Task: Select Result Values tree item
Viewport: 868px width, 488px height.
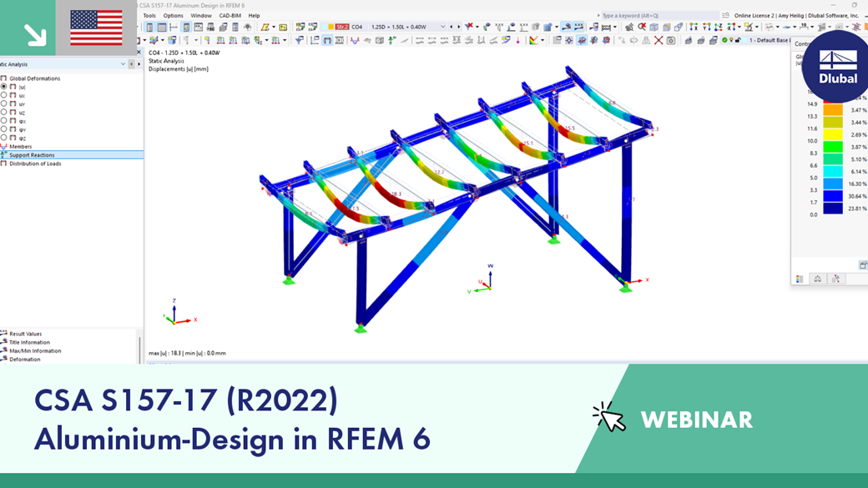Action: [x=26, y=334]
